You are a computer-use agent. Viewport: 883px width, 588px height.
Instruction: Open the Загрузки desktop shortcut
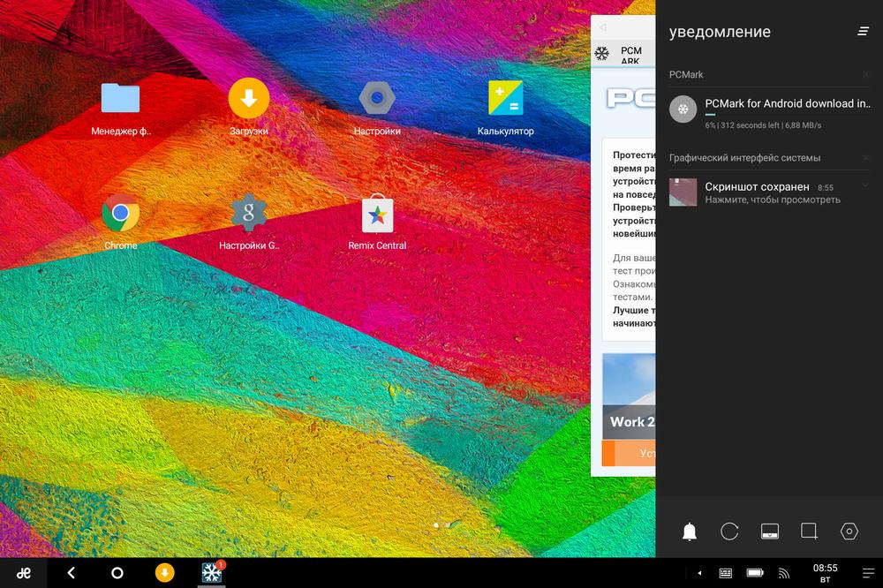[248, 98]
